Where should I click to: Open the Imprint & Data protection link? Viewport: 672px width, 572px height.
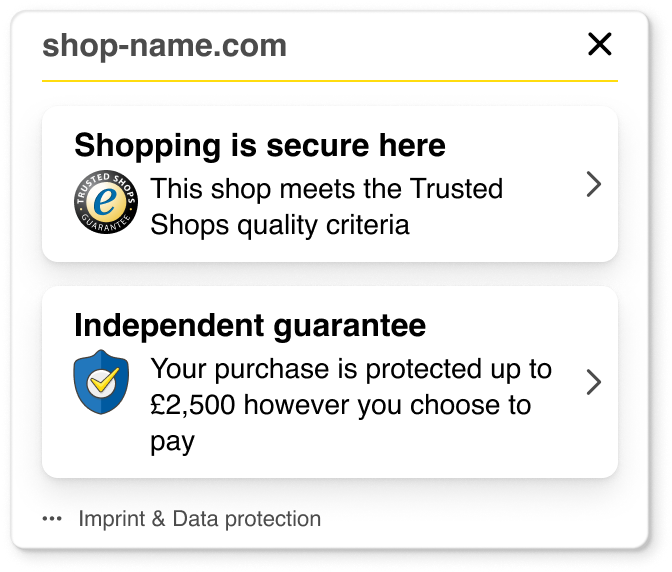pyautogui.click(x=199, y=519)
